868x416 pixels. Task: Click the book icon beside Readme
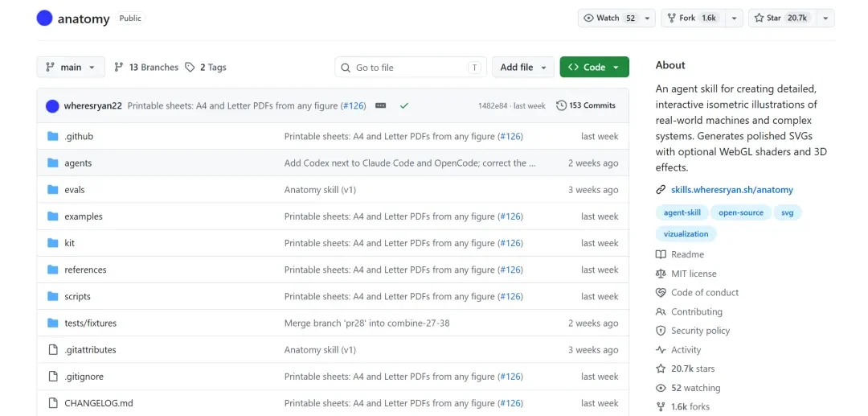click(x=661, y=254)
